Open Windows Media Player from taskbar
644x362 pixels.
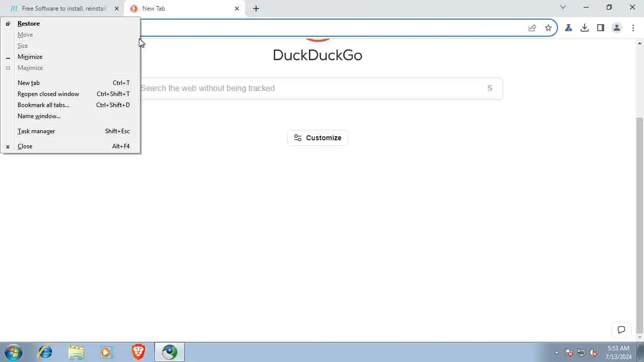coord(107,352)
